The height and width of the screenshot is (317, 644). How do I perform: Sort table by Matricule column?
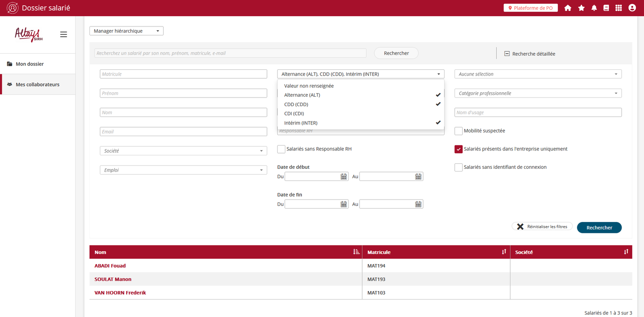pos(504,252)
